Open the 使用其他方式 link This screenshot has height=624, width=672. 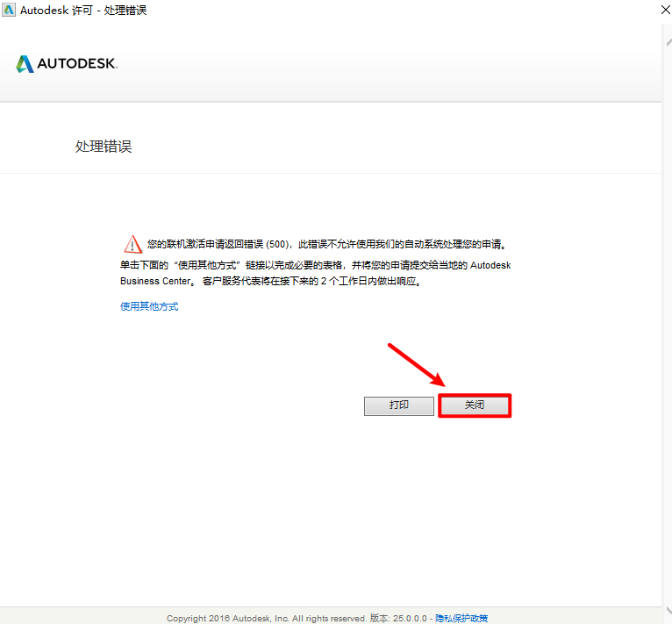(149, 307)
